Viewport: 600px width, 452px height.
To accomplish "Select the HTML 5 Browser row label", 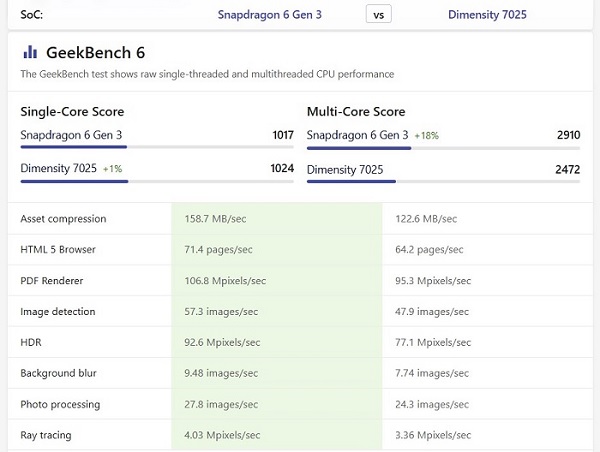I will pos(58,250).
